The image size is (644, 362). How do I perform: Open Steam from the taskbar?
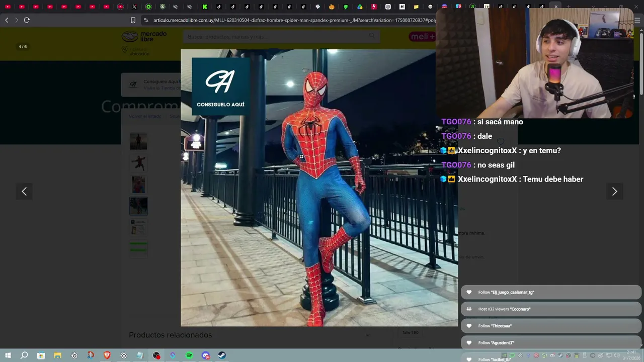tap(222, 355)
